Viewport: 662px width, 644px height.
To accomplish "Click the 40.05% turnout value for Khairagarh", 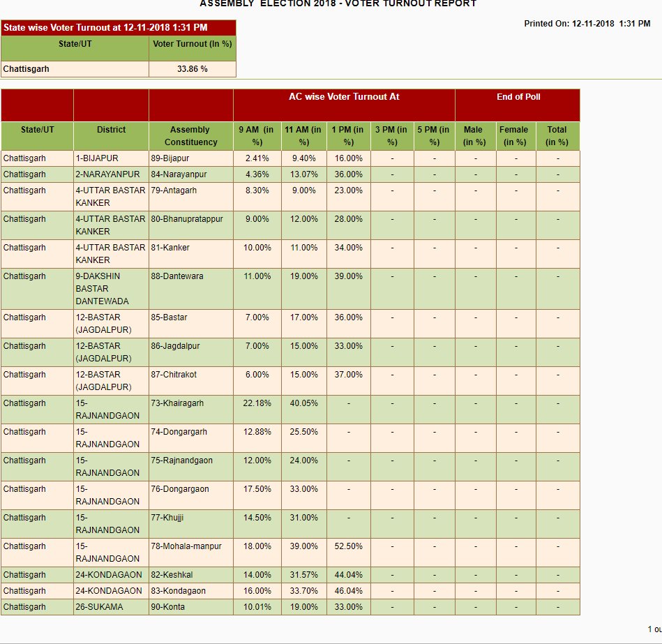I will pyautogui.click(x=303, y=403).
